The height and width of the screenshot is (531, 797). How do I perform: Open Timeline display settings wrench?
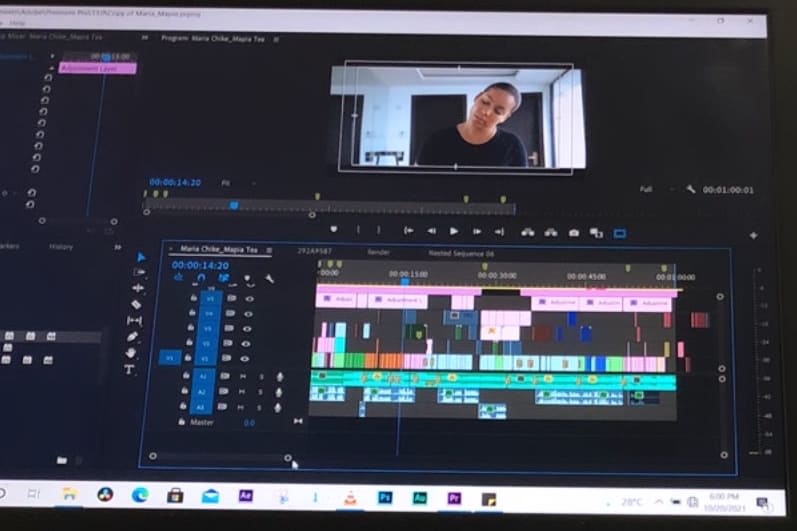pos(269,279)
